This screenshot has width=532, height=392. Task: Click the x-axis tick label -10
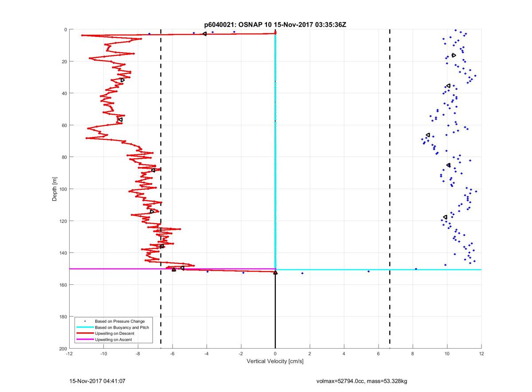pos(103,354)
